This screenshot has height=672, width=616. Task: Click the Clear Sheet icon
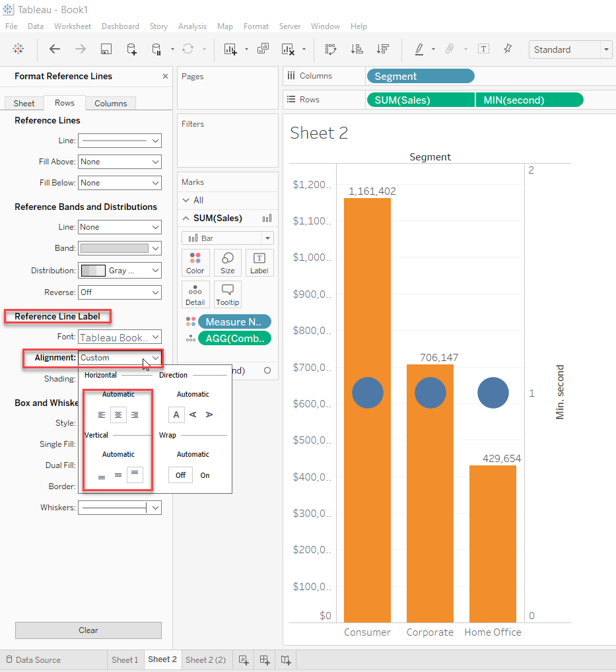pos(288,50)
